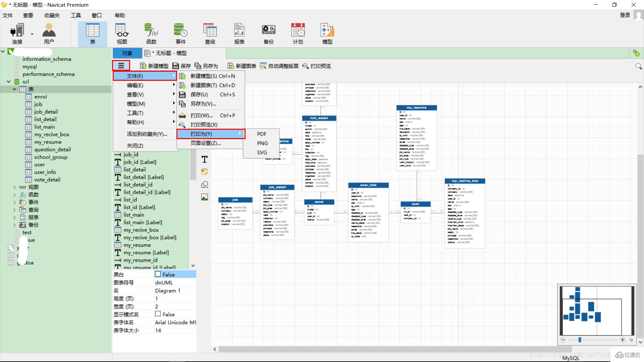Toggle 黑白 False checkbox
Image resolution: width=644 pixels, height=362 pixels.
click(157, 274)
